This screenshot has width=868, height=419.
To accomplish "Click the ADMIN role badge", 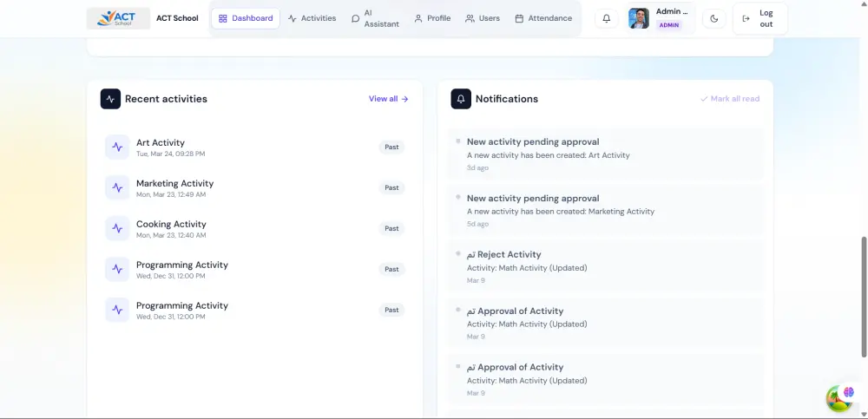I will pos(668,25).
